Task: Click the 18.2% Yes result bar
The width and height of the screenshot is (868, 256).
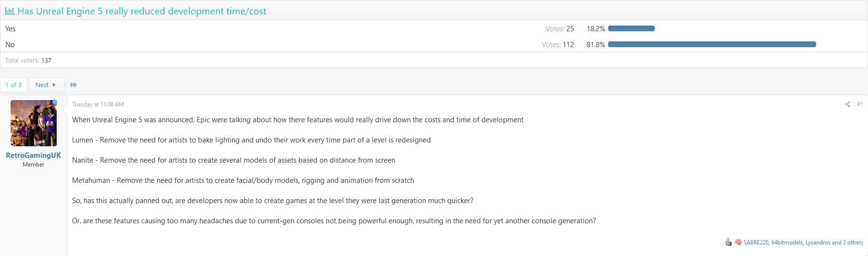Action: coord(631,28)
